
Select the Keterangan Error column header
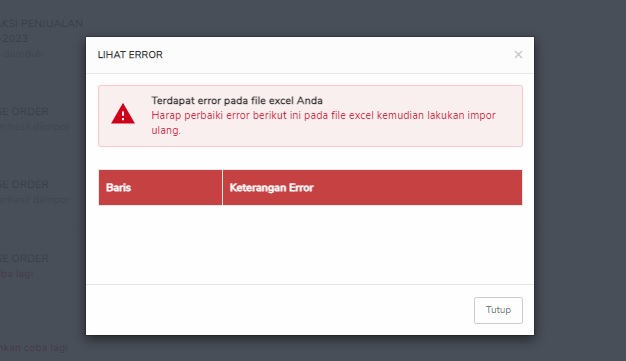point(372,188)
